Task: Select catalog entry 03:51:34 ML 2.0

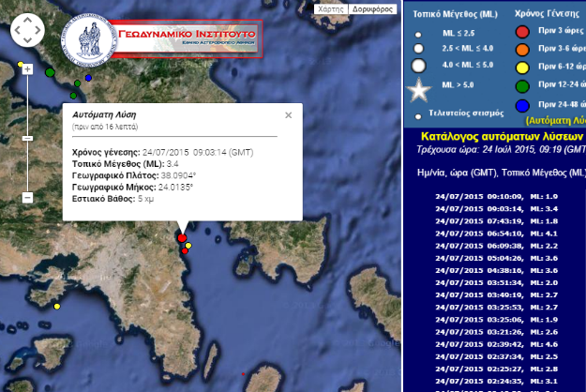Action: pyautogui.click(x=497, y=283)
